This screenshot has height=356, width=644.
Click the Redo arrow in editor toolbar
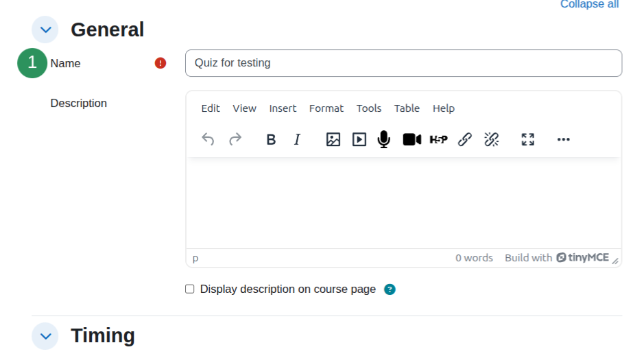[235, 140]
